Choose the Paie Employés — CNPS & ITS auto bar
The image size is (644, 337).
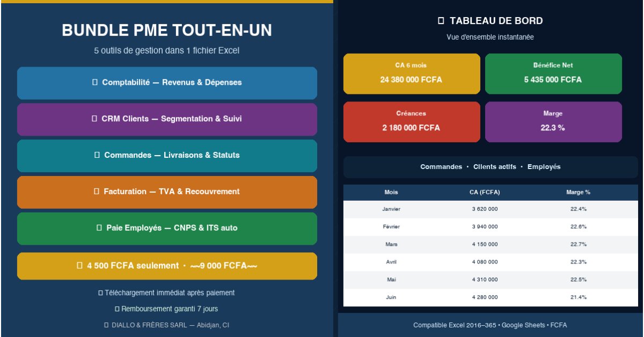coord(167,229)
